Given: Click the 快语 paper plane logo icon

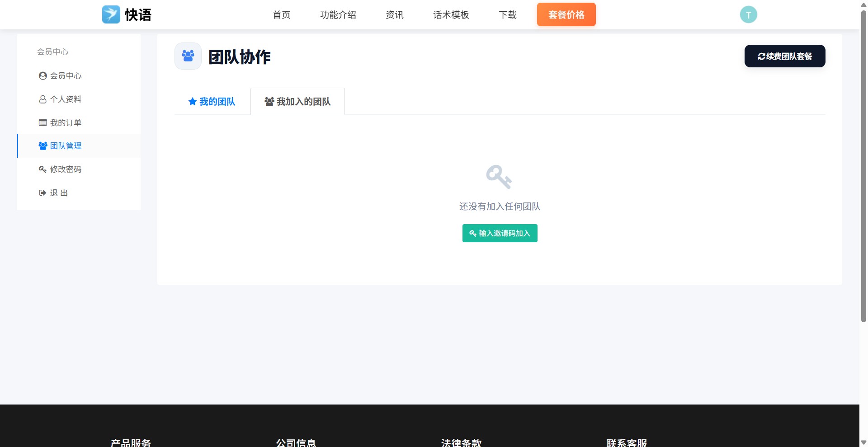Looking at the screenshot, I should click(110, 14).
